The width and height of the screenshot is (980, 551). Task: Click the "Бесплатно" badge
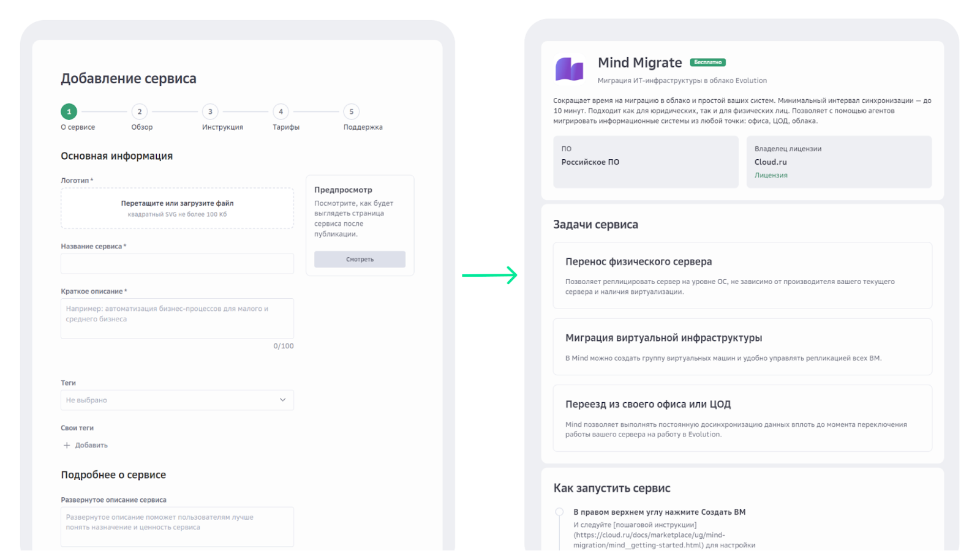708,62
